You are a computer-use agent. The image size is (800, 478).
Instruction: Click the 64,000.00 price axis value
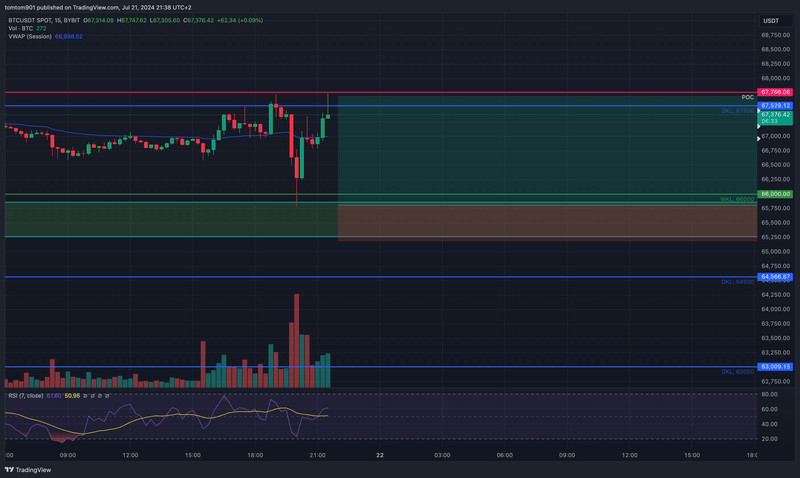click(776, 309)
